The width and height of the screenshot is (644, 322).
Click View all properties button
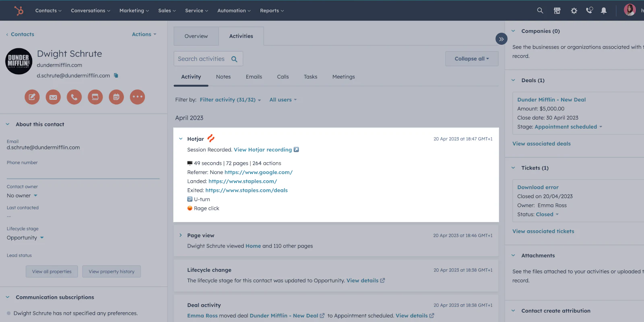tap(52, 272)
